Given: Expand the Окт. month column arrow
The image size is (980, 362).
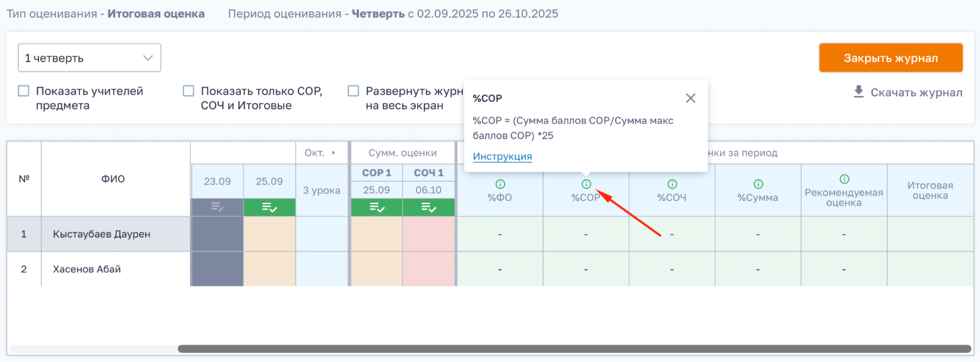Looking at the screenshot, I should point(333,153).
